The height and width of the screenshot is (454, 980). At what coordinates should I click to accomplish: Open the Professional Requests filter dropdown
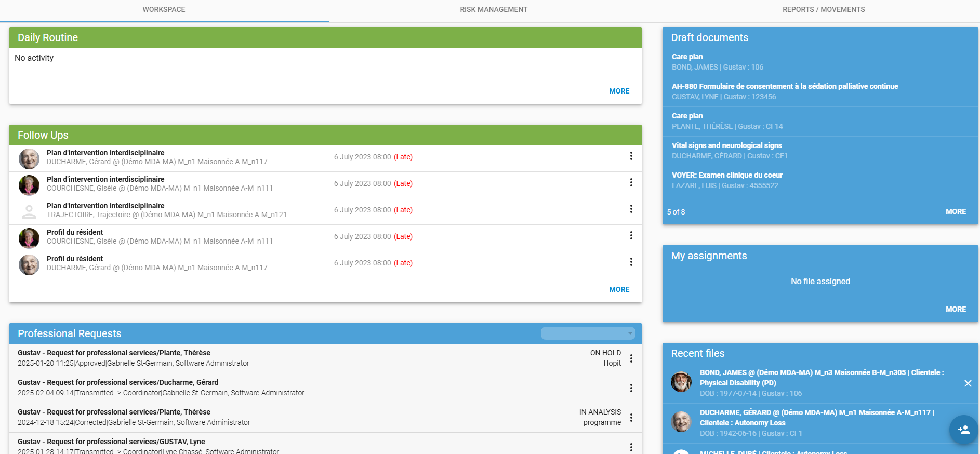coord(588,333)
